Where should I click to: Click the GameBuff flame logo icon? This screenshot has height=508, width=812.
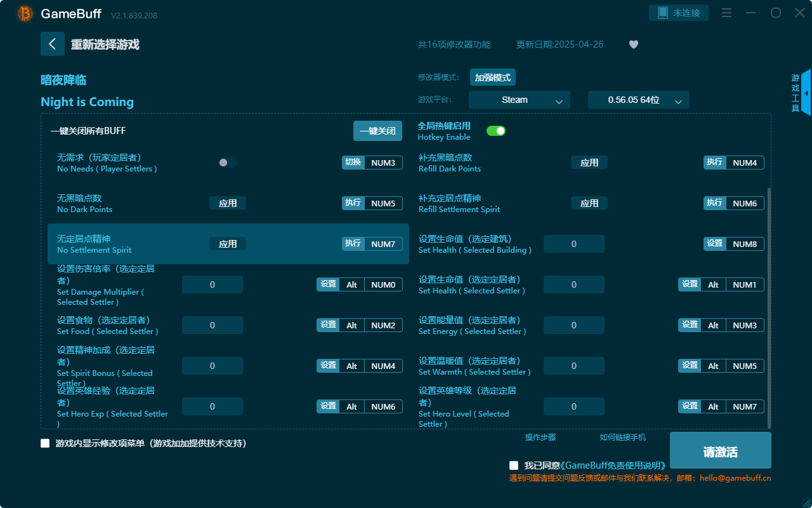tap(25, 13)
